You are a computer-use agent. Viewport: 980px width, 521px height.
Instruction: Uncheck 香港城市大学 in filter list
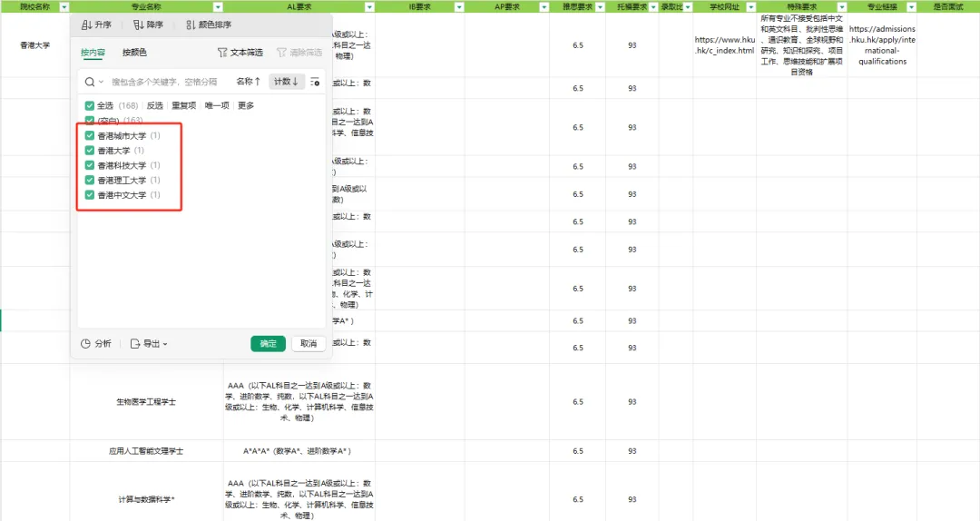(89, 136)
